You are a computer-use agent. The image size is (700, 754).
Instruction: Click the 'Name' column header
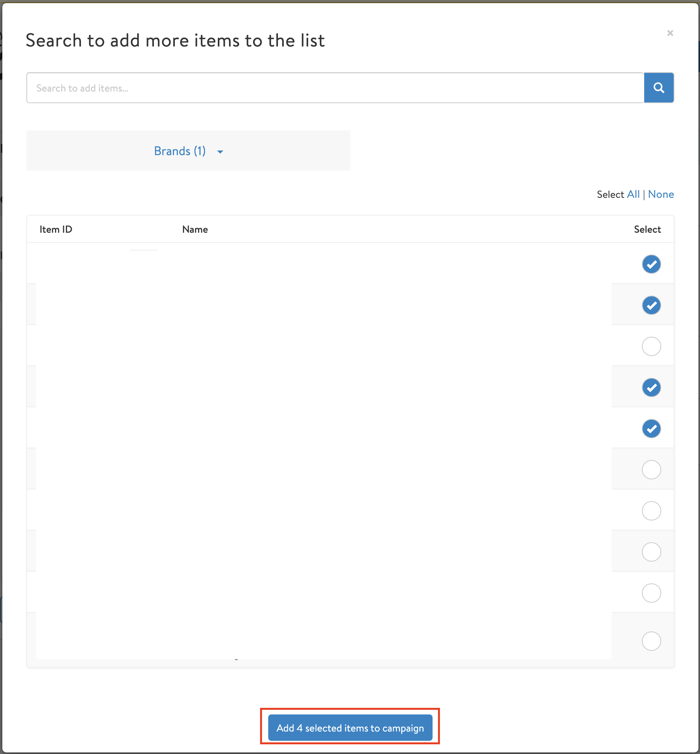click(x=195, y=229)
